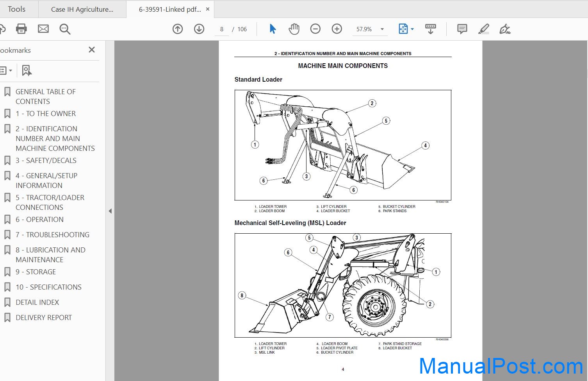Image resolution: width=588 pixels, height=381 pixels.
Task: Click bookmark icon beside Delivery Report
Action: point(7,318)
